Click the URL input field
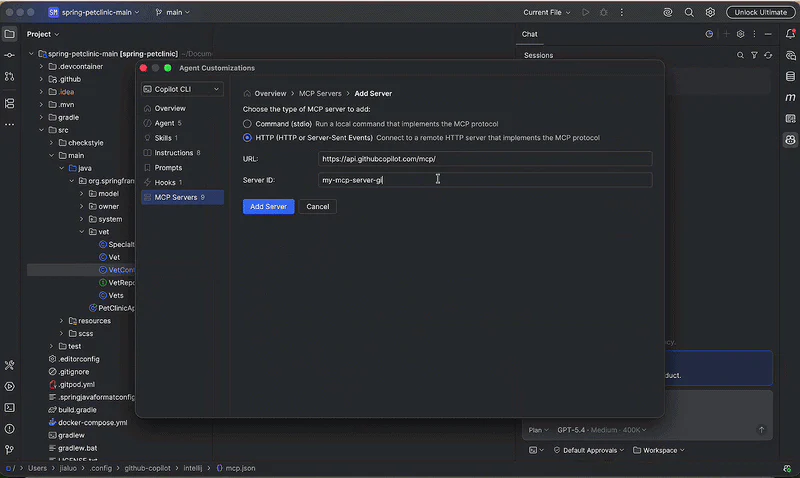Image resolution: width=800 pixels, height=478 pixels. tap(485, 159)
